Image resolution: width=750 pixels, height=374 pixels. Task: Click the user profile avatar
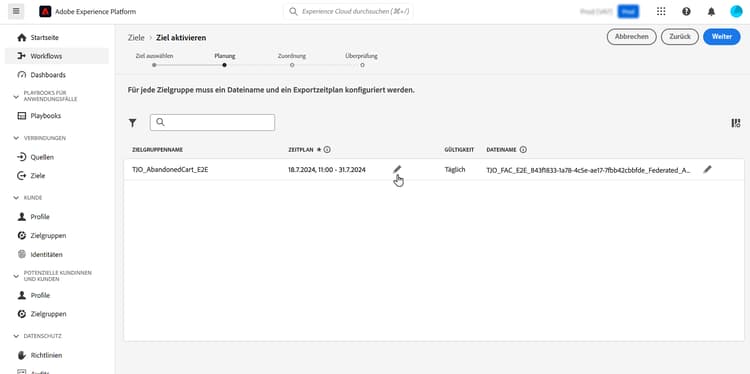tap(736, 11)
